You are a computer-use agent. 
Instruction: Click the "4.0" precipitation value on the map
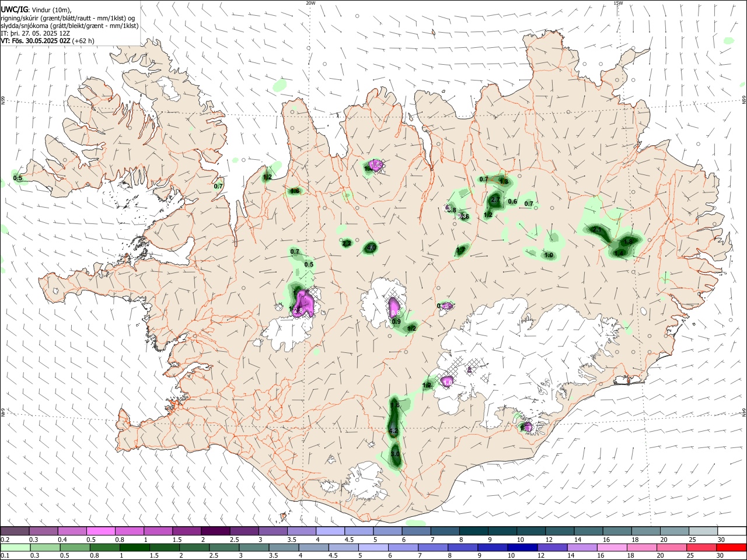click(x=371, y=248)
